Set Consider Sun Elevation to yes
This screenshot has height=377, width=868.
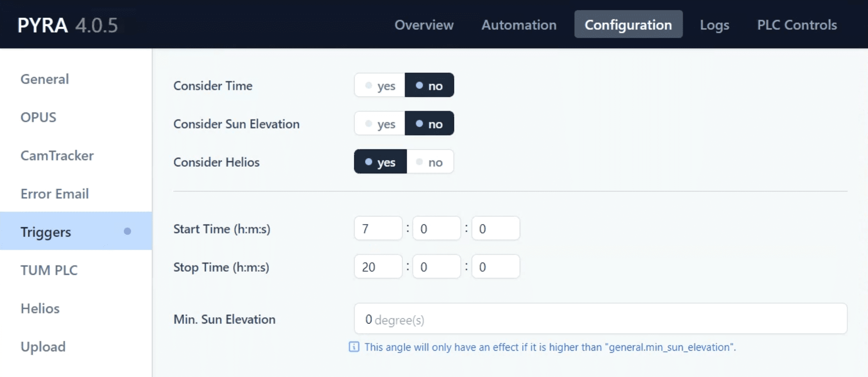tap(380, 124)
